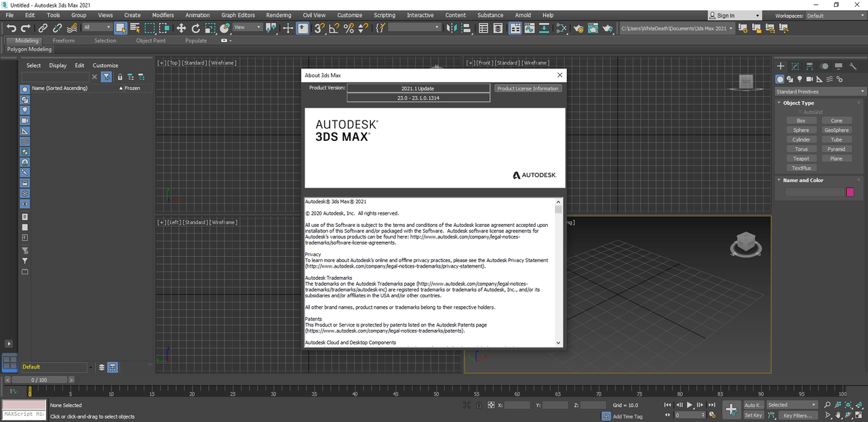This screenshot has height=422, width=868.
Task: Choose Rectangular Selection Region tool
Action: tap(149, 28)
